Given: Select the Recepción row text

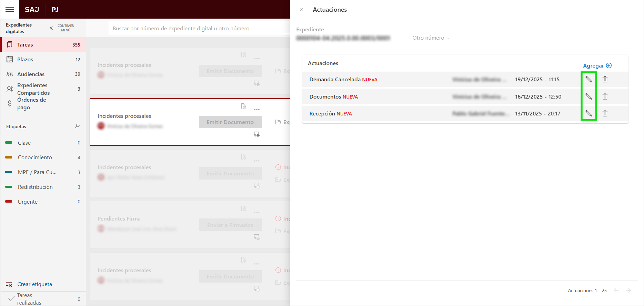Looking at the screenshot, I should tap(322, 113).
